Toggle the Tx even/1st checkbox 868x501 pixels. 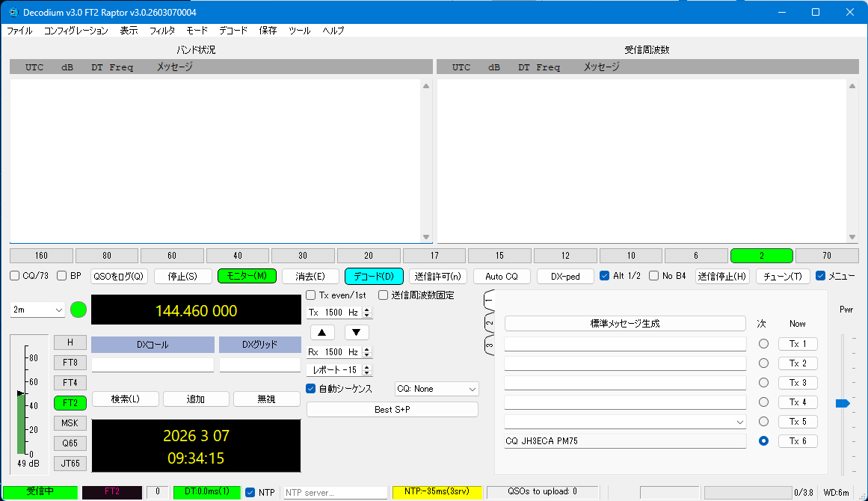pos(311,295)
